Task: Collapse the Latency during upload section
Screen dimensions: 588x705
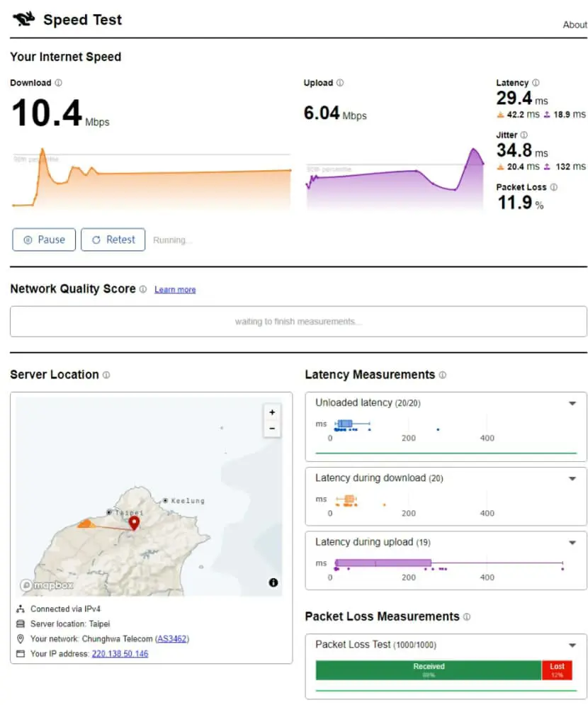Action: point(572,543)
